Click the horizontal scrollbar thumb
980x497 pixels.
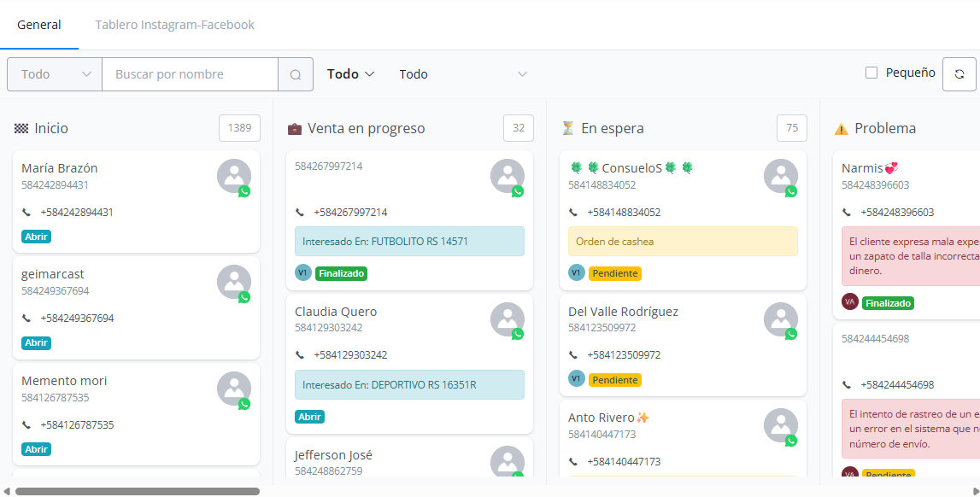click(137, 491)
